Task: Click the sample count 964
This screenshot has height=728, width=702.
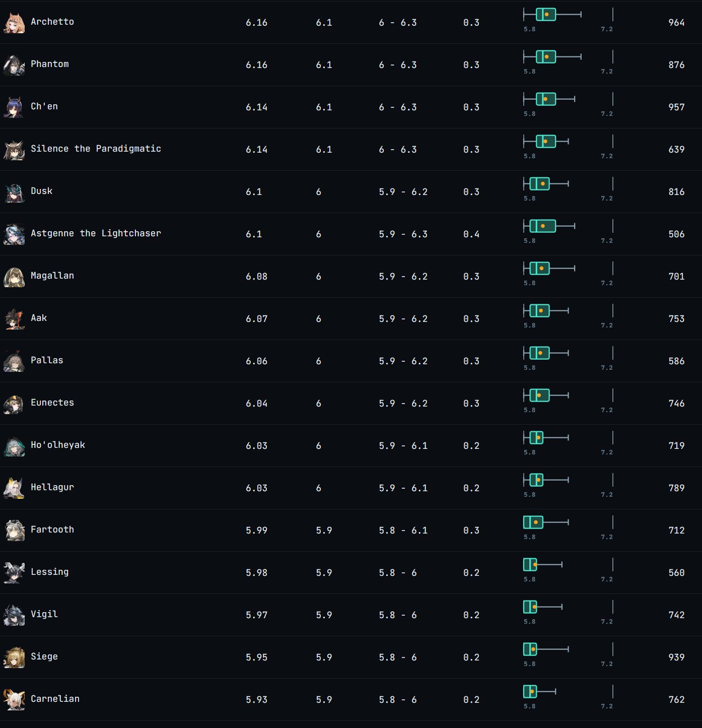Action: 676,23
